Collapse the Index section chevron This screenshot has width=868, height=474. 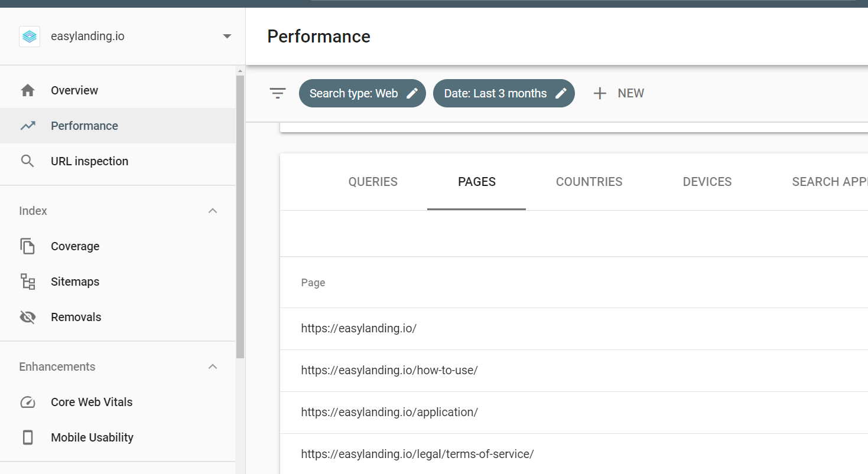click(x=213, y=211)
